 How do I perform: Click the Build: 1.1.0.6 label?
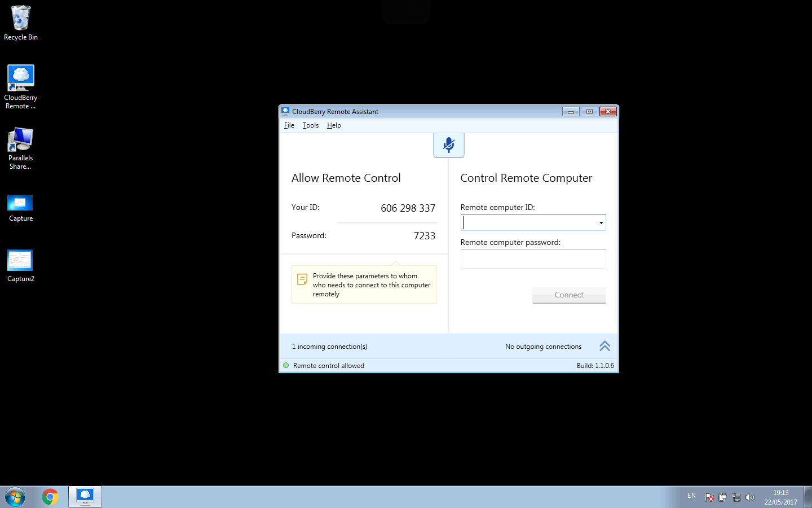[595, 366]
